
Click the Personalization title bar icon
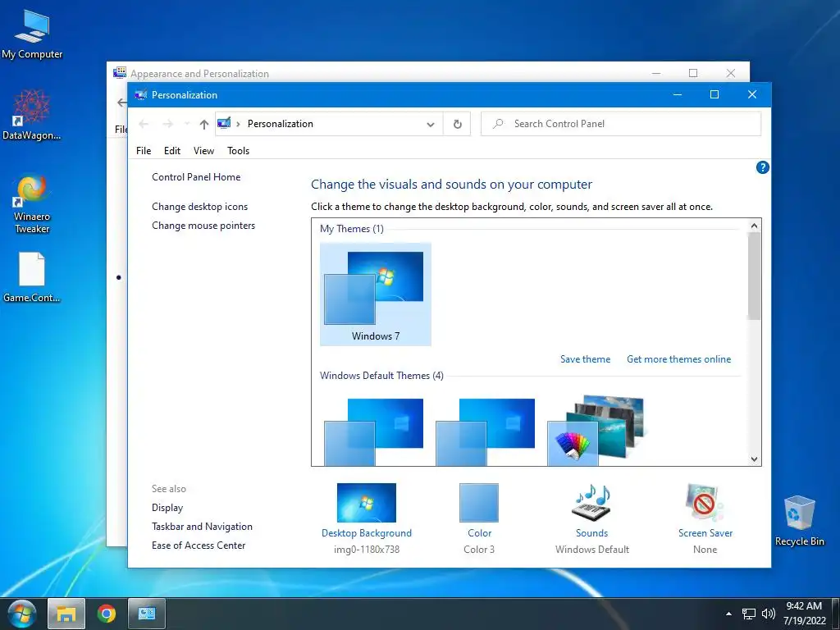point(141,95)
